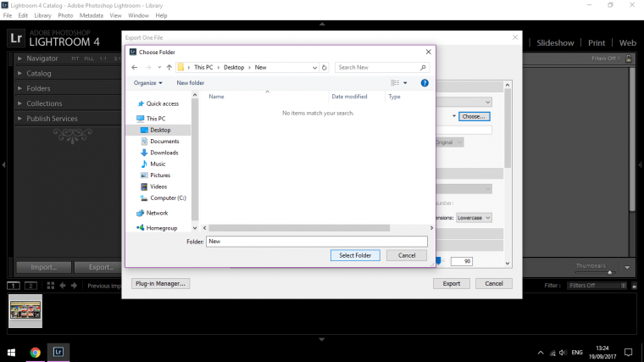The width and height of the screenshot is (644, 362).
Task: Sort by the Date modified column header
Action: coord(349,97)
